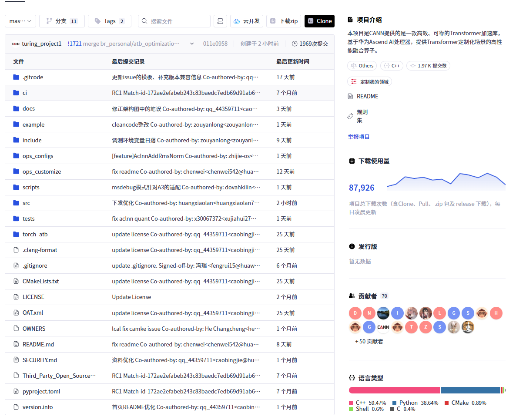Open the ci folder icon
516x420 pixels.
point(16,93)
